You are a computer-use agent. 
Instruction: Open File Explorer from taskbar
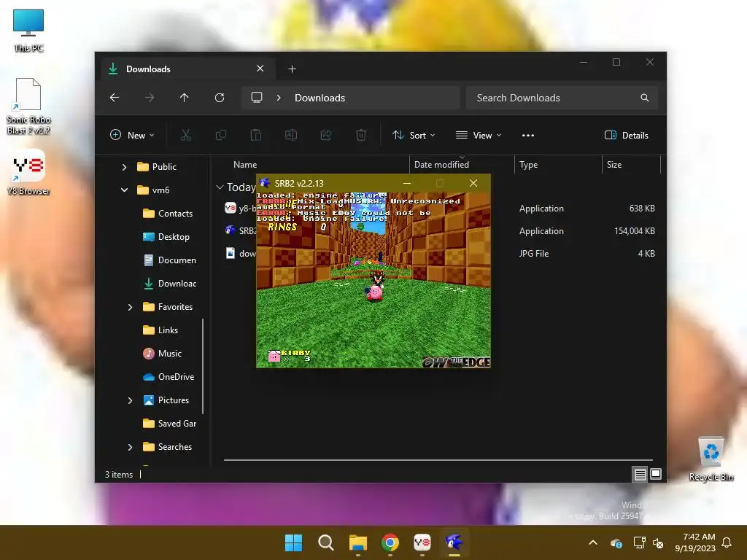coord(357,542)
